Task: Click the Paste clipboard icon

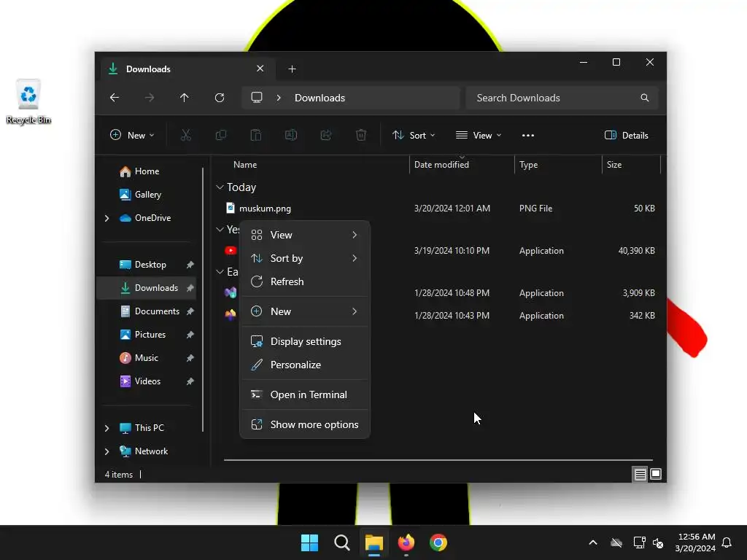Action: click(256, 135)
